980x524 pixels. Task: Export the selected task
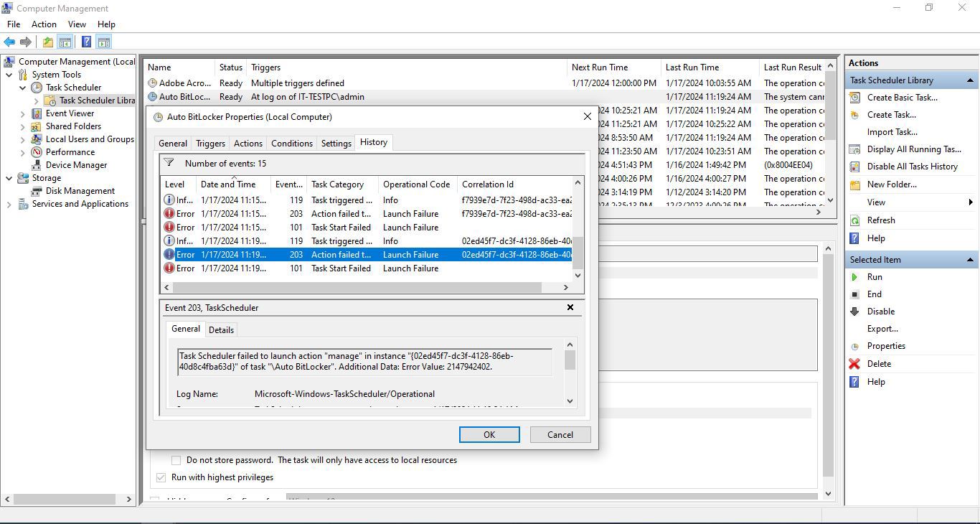point(882,328)
